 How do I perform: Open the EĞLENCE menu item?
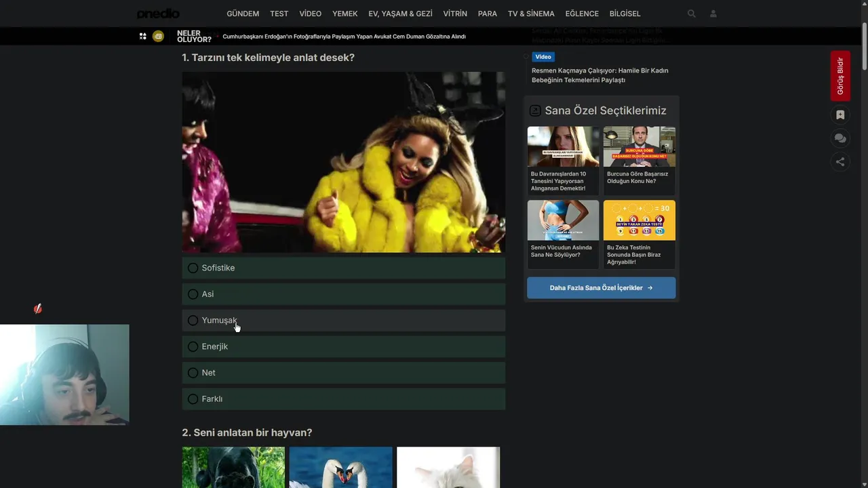point(582,14)
